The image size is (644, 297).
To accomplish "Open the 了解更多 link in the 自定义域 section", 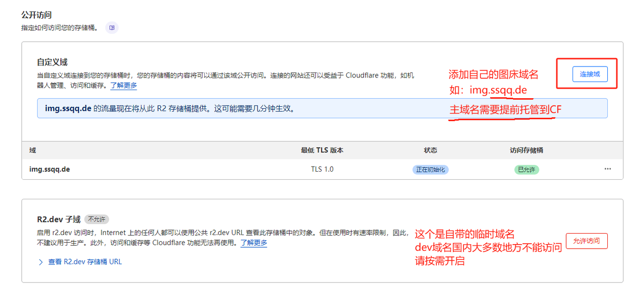I will click(124, 85).
